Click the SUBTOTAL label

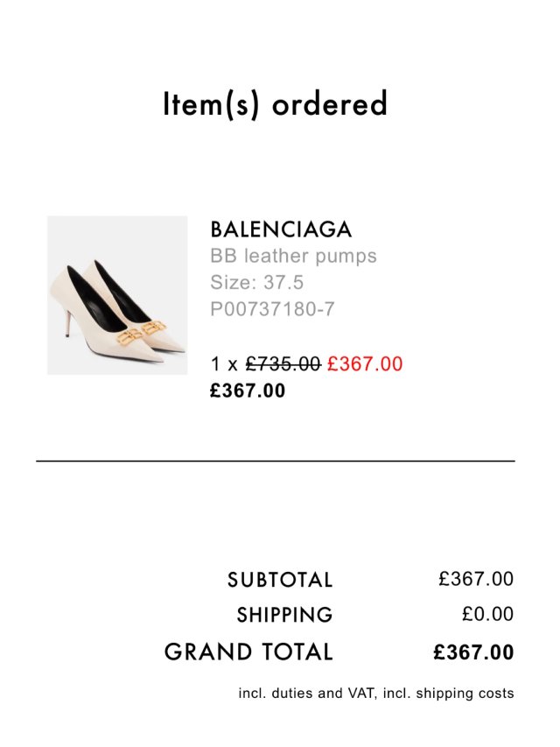[280, 580]
